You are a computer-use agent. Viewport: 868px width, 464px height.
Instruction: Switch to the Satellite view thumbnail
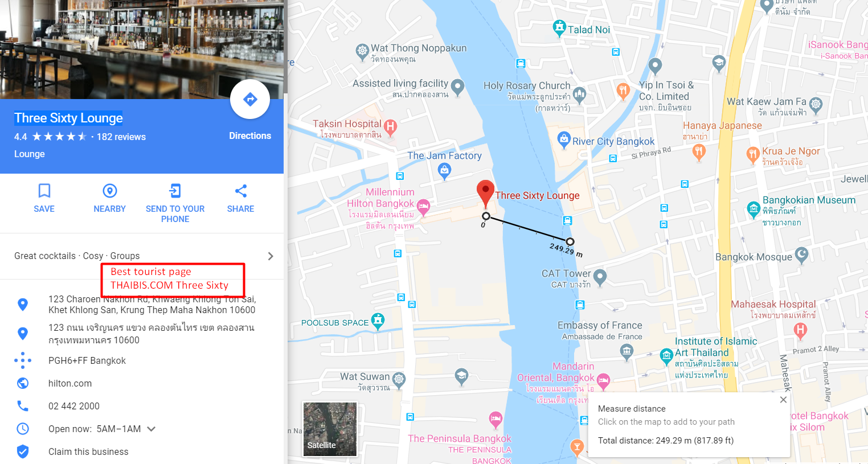click(330, 429)
